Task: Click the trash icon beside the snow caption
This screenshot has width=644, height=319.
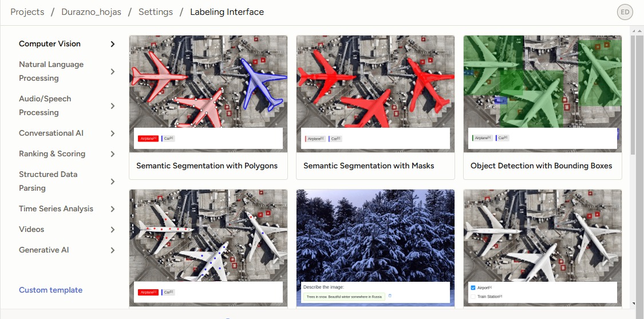Action: [390, 296]
